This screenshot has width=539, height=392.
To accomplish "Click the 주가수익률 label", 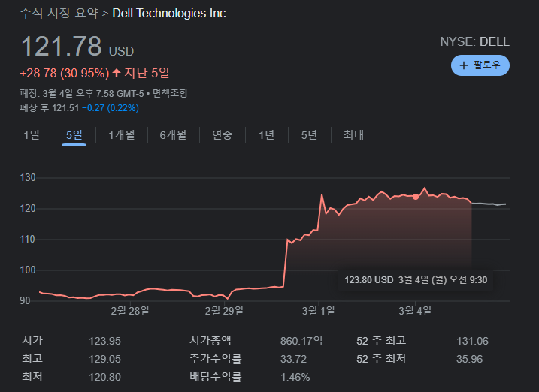I will (215, 359).
